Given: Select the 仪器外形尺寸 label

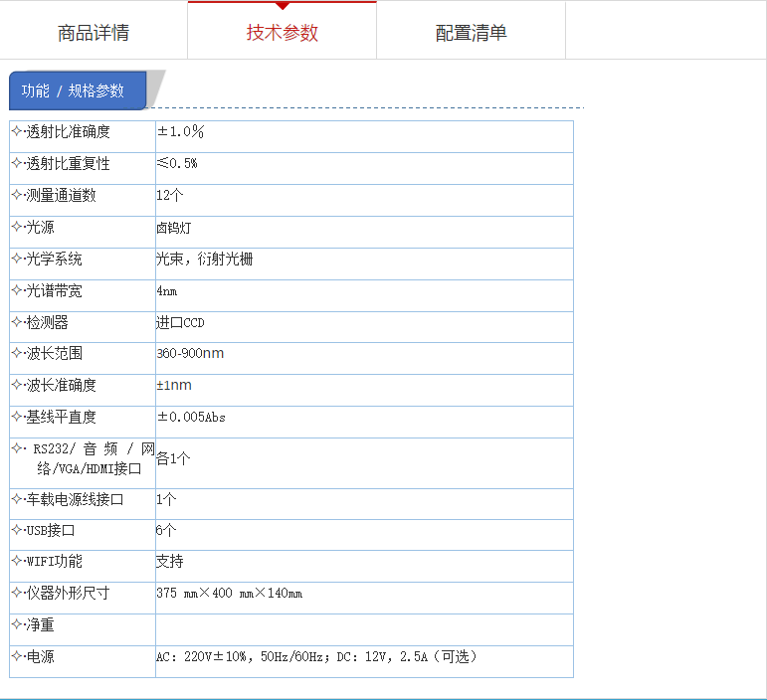Looking at the screenshot, I should 68,593.
